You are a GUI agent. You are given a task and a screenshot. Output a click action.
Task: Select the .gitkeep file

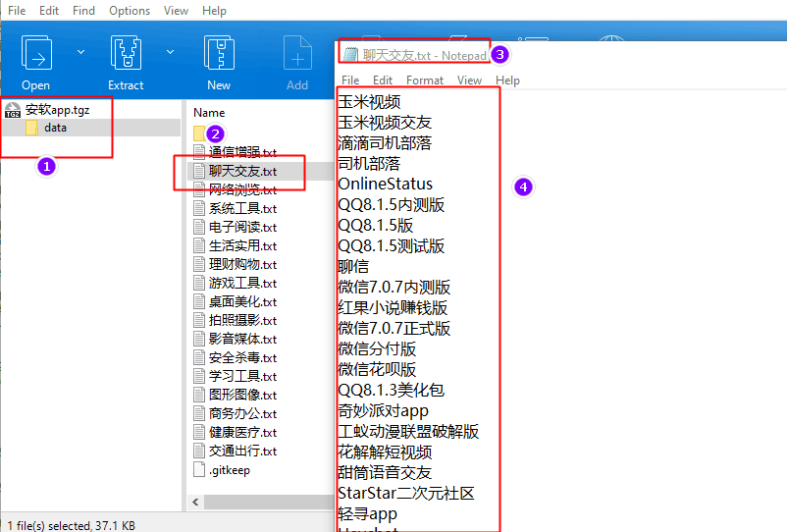(x=230, y=470)
